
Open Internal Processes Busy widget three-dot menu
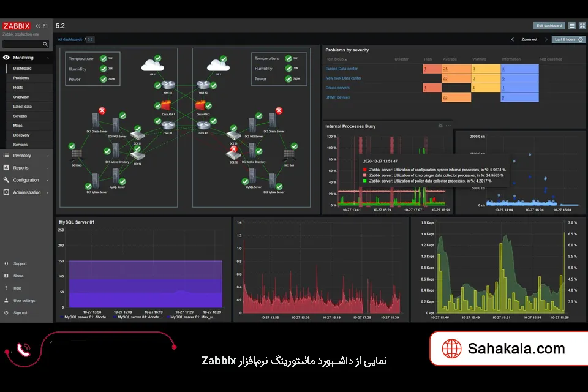click(x=448, y=126)
